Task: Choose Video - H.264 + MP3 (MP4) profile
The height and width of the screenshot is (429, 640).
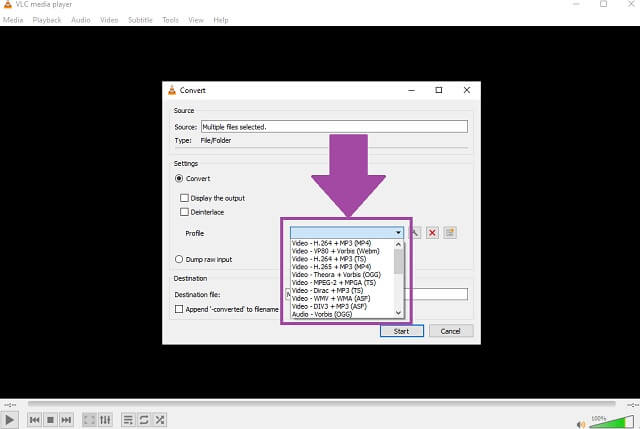Action: (x=331, y=243)
